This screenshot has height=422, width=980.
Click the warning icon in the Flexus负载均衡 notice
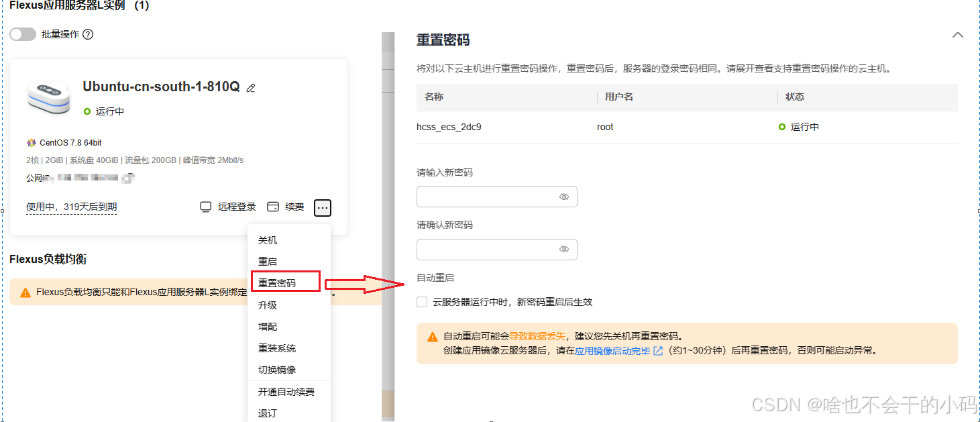pyautogui.click(x=25, y=293)
